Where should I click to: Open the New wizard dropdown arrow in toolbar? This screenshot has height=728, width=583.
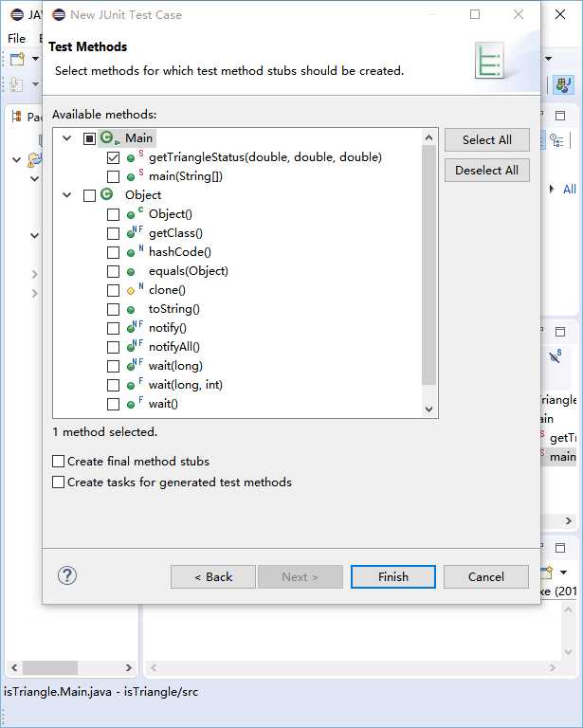35,59
